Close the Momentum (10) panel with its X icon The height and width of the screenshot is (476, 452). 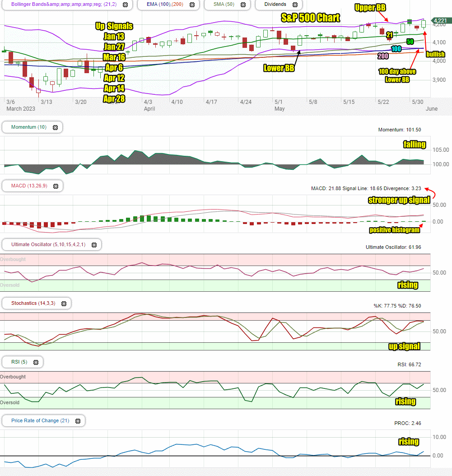coord(55,127)
